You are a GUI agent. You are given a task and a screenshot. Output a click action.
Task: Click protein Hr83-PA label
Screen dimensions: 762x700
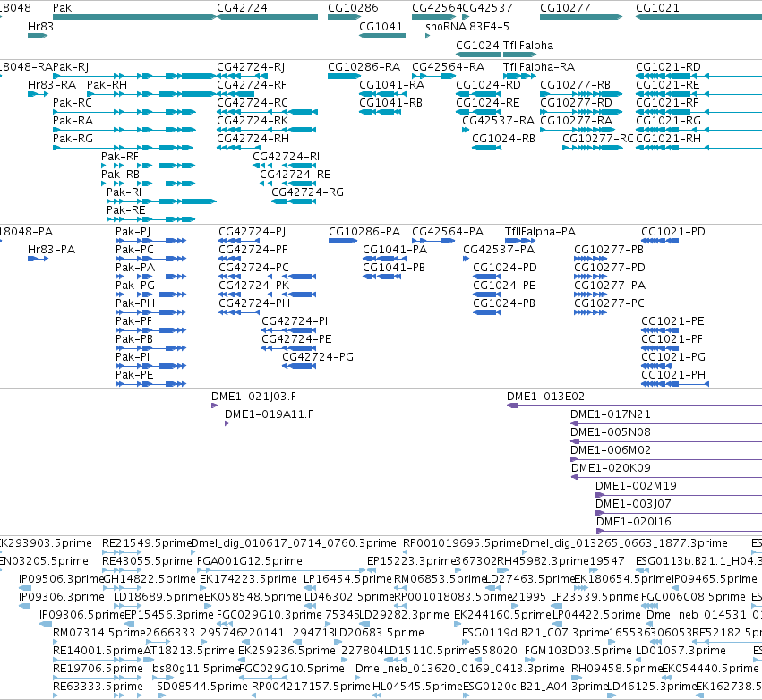52,250
